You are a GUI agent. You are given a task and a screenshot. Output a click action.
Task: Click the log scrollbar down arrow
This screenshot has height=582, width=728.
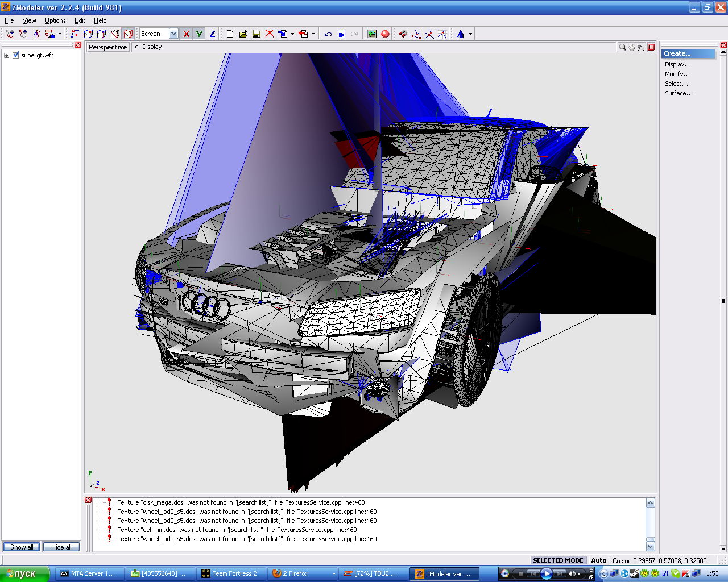(x=651, y=546)
